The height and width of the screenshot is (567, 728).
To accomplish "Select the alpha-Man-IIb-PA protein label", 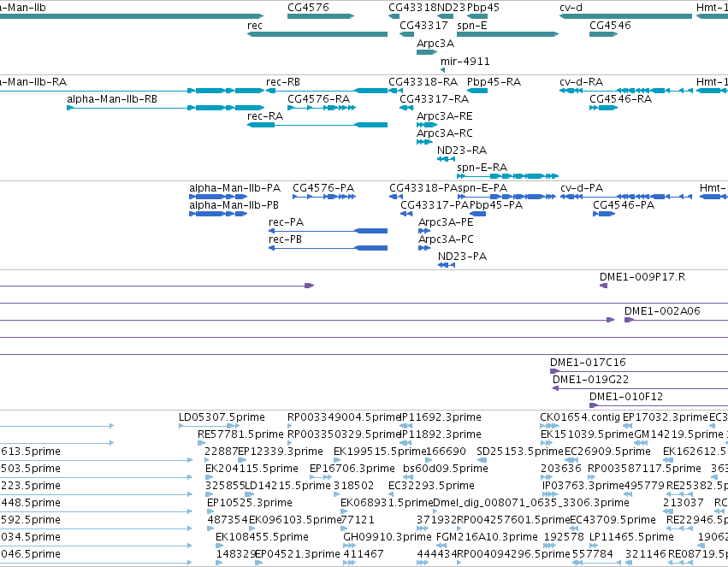I will (235, 188).
